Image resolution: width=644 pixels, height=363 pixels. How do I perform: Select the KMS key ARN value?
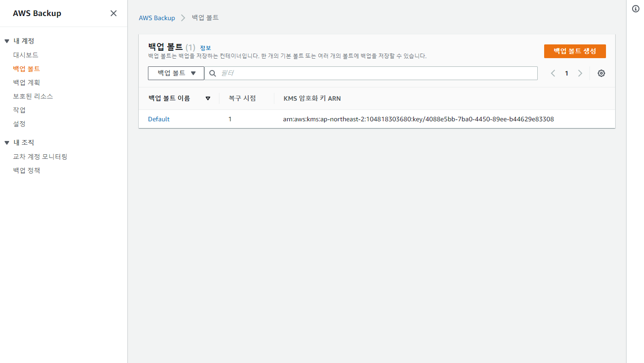418,119
